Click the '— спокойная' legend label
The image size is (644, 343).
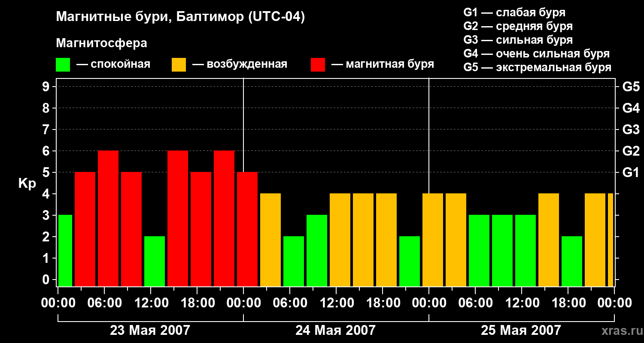coord(113,64)
